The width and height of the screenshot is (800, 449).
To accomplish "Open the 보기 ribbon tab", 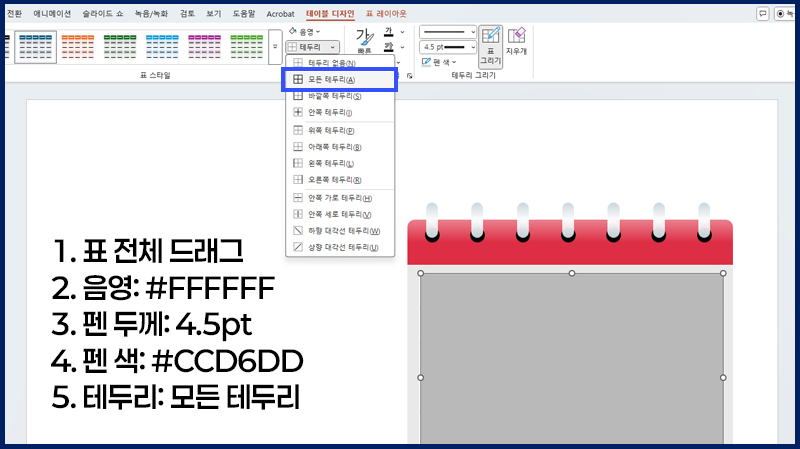I will 214,14.
